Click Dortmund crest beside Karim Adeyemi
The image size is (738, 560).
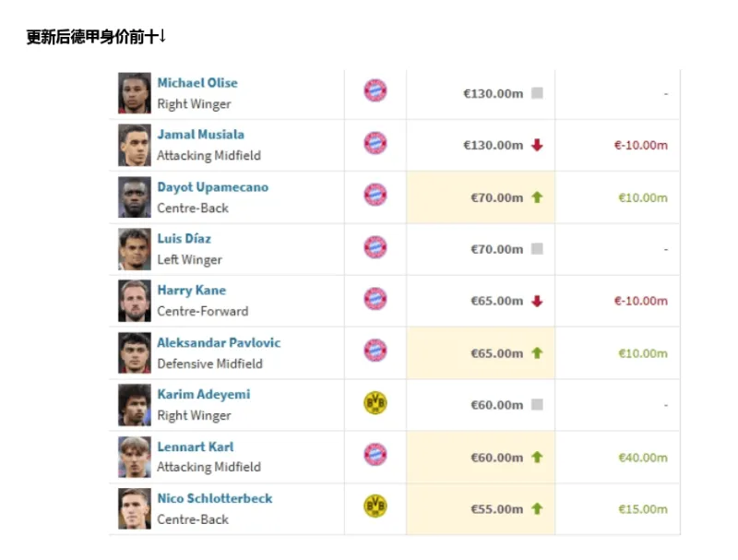click(x=375, y=403)
